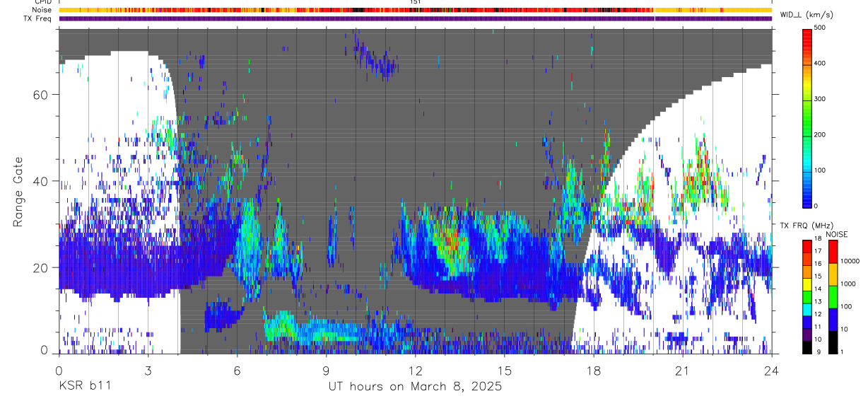Click the '6' UT hour tick label
The height and width of the screenshot is (401, 868).
pyautogui.click(x=237, y=370)
